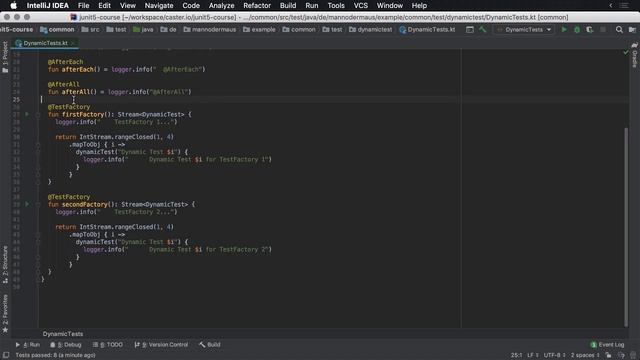This screenshot has height=360, width=640.
Task: Open the TODO tool window
Action: (x=108, y=345)
